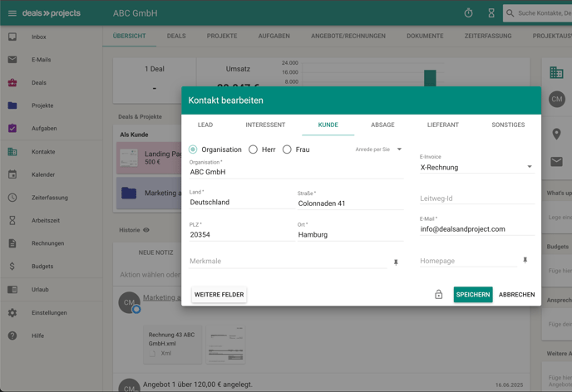
Task: Open the Marketing link in history entry
Action: [x=161, y=297]
